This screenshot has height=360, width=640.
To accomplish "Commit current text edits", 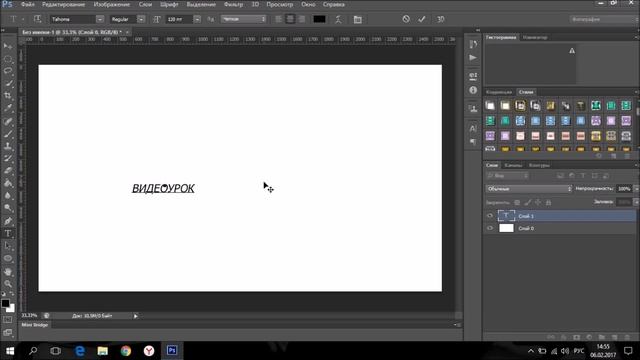I will pyautogui.click(x=422, y=19).
